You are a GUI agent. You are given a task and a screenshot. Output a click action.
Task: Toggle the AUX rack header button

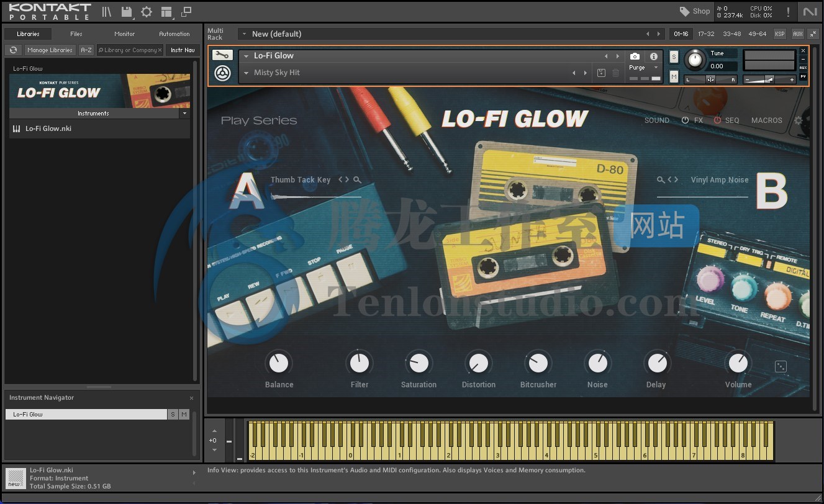(x=798, y=34)
